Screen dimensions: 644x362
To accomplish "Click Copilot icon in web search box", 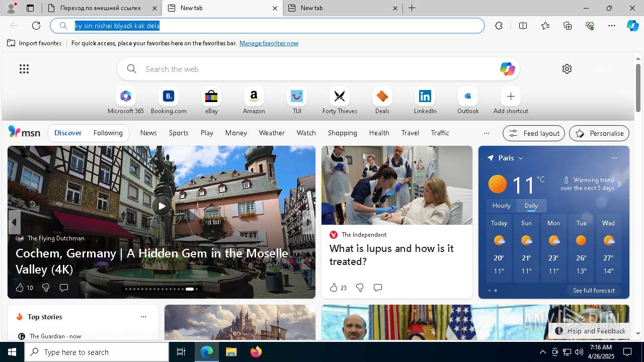I will (507, 69).
